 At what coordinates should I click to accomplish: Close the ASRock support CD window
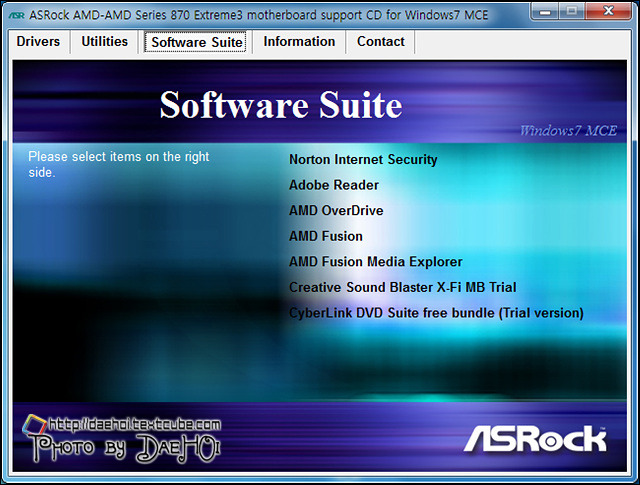[x=608, y=11]
